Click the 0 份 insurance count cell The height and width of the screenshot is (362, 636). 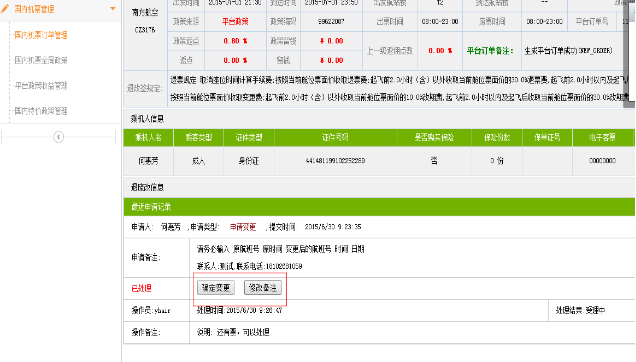(497, 161)
